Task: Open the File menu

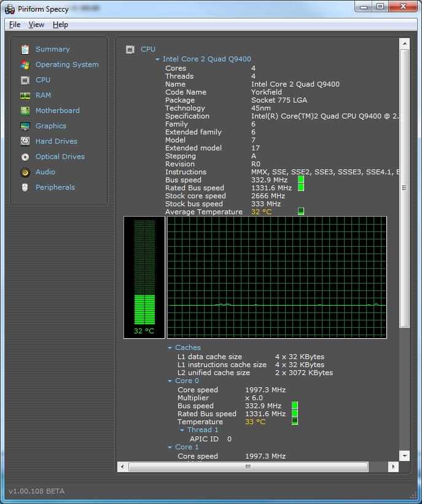Action: click(15, 25)
